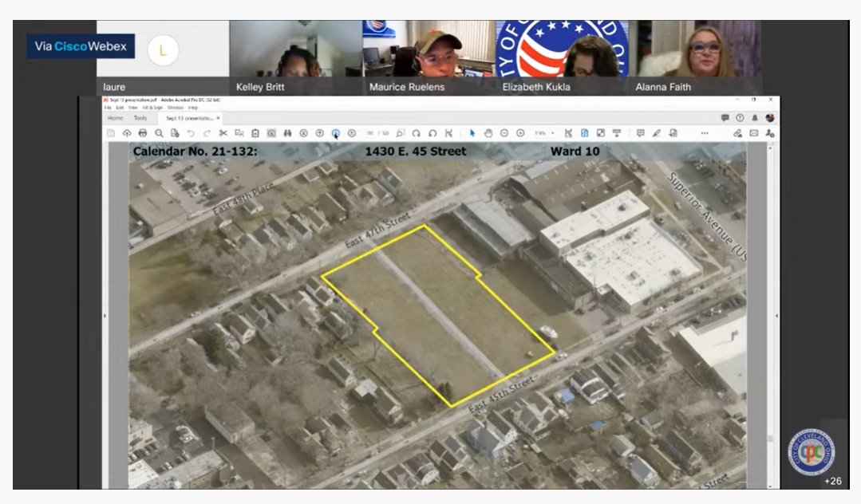Click the user profile avatar in Acrobat
The width and height of the screenshot is (861, 504).
click(x=770, y=118)
